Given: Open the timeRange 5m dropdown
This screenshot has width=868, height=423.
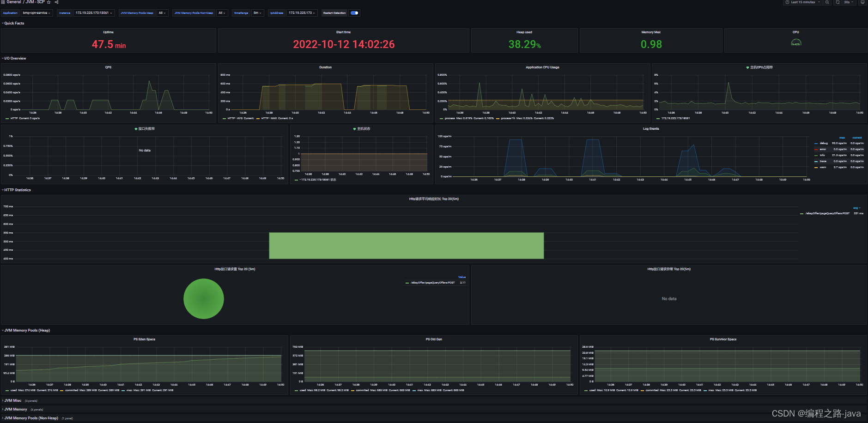Looking at the screenshot, I should [257, 13].
